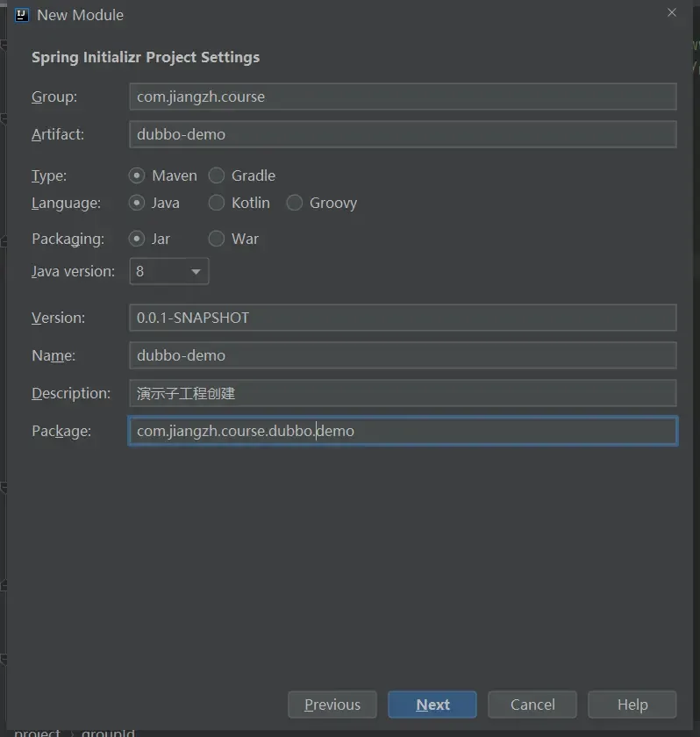Edit the Artifact field

tap(403, 134)
